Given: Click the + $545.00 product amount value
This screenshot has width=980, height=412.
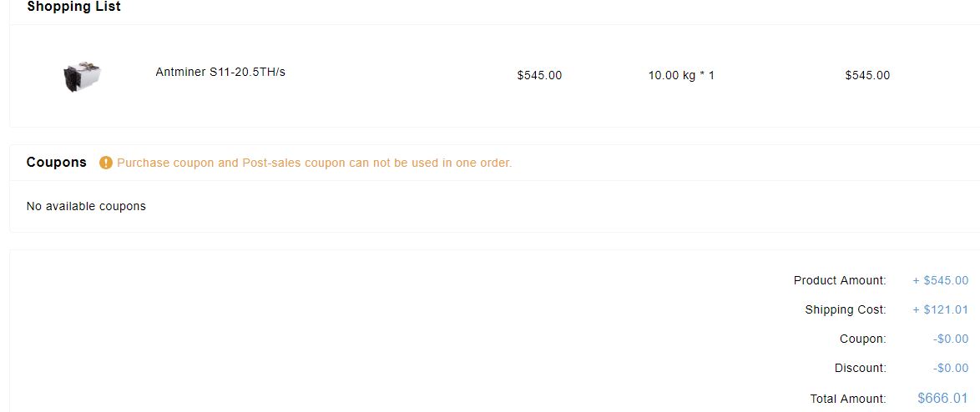Looking at the screenshot, I should click(941, 280).
